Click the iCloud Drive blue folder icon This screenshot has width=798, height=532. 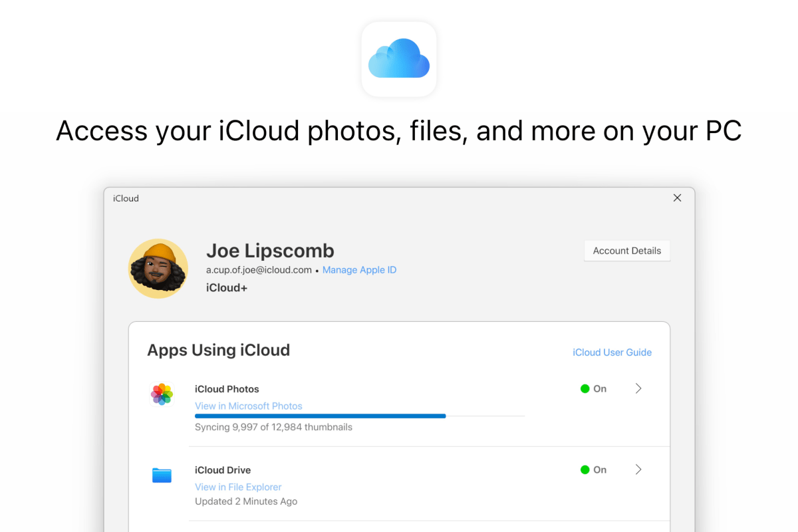tap(162, 475)
